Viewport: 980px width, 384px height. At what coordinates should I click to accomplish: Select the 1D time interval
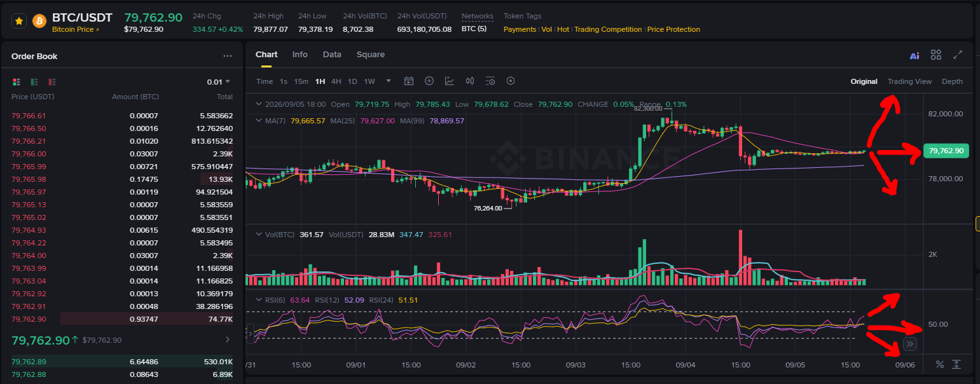click(352, 81)
